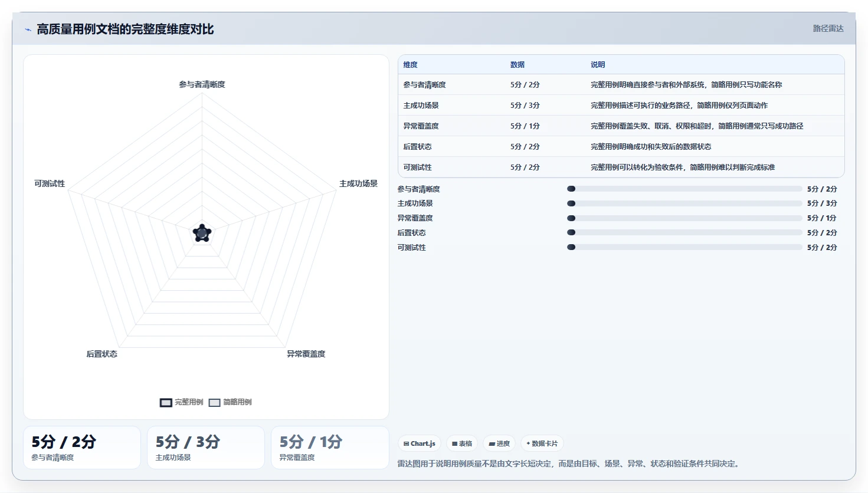Toggle 简略用例 legend swatch
This screenshot has height=493, width=868.
(x=214, y=403)
